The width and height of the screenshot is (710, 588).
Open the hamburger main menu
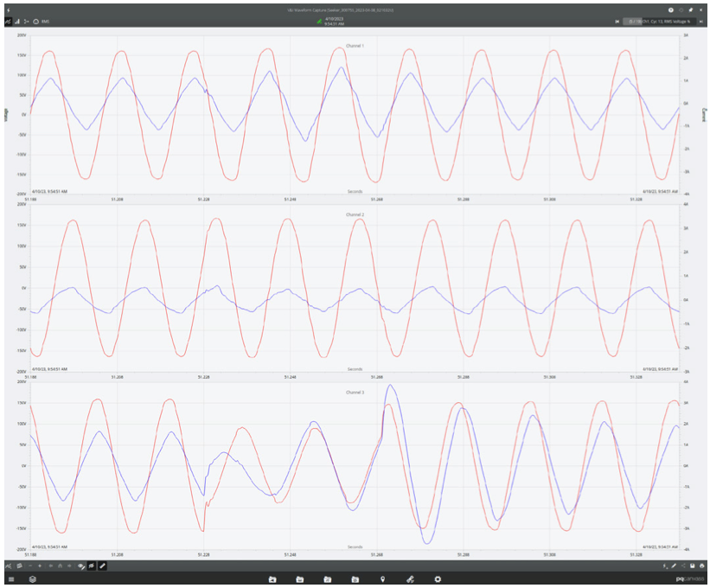pos(11,579)
